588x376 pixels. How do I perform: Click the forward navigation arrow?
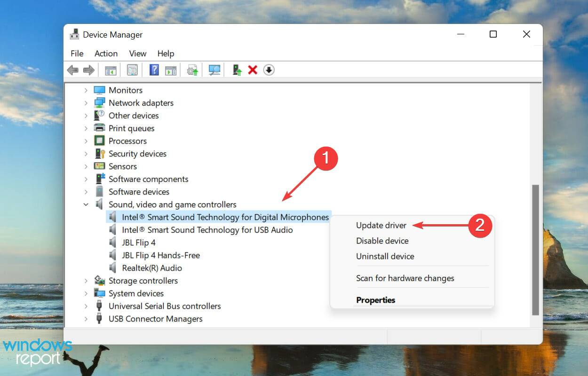(88, 70)
